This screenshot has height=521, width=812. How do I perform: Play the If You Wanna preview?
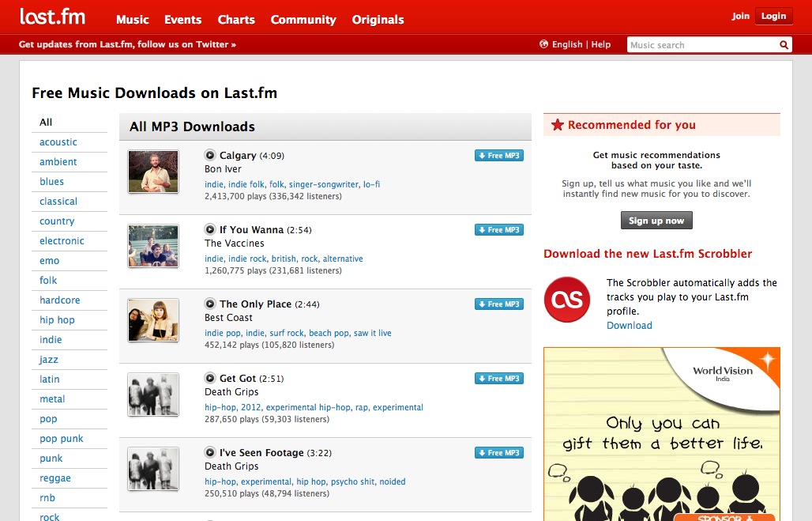click(210, 229)
